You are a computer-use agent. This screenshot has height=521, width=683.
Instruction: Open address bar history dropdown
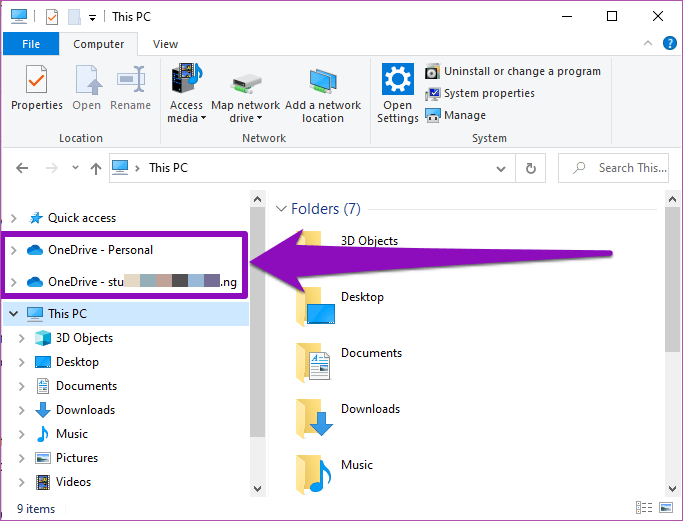(501, 169)
